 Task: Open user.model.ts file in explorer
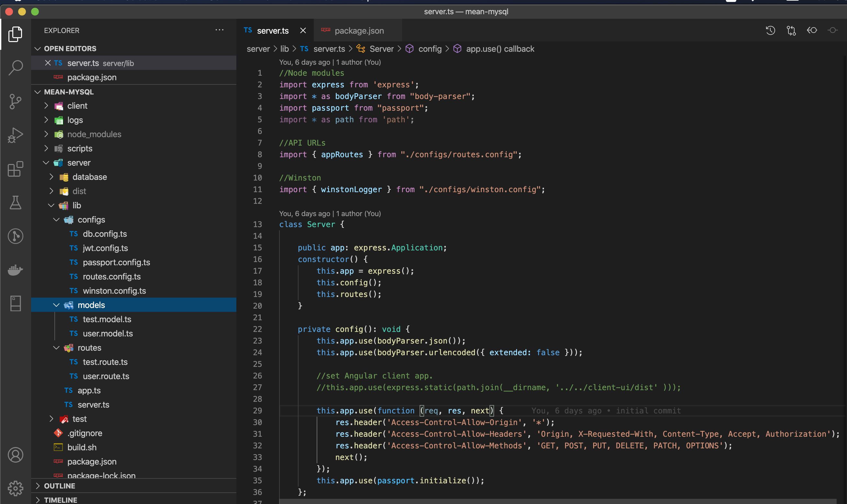pos(107,334)
